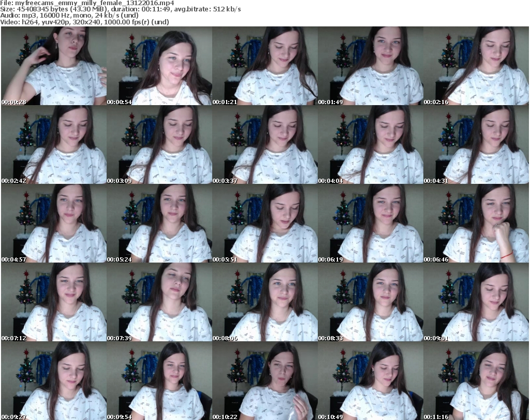Choose the frame stamped 00:05:24
Image resolution: width=530 pixels, height=420 pixels.
pyautogui.click(x=159, y=223)
